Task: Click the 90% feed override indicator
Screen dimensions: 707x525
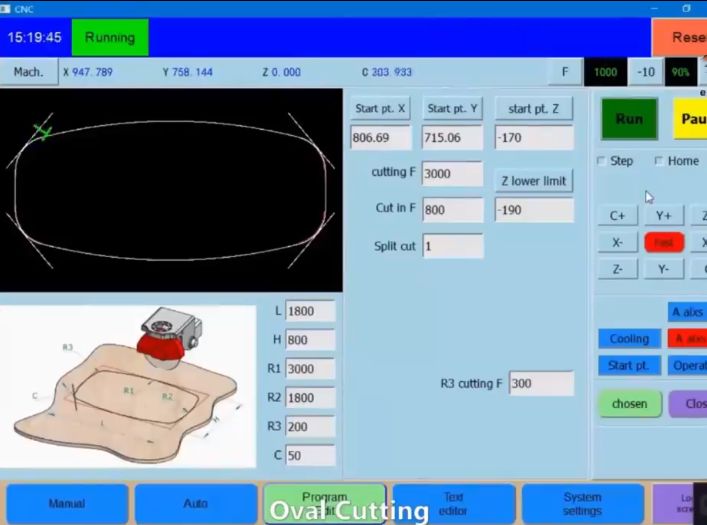Action: (681, 72)
